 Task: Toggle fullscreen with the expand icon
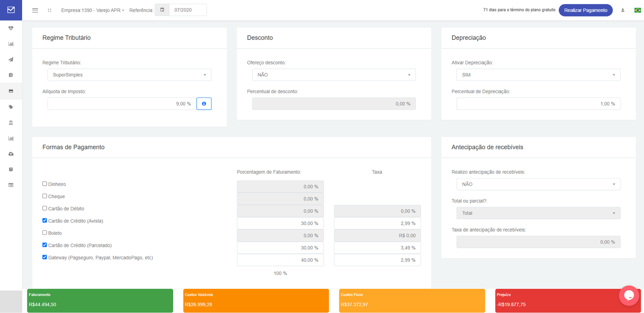pos(50,10)
